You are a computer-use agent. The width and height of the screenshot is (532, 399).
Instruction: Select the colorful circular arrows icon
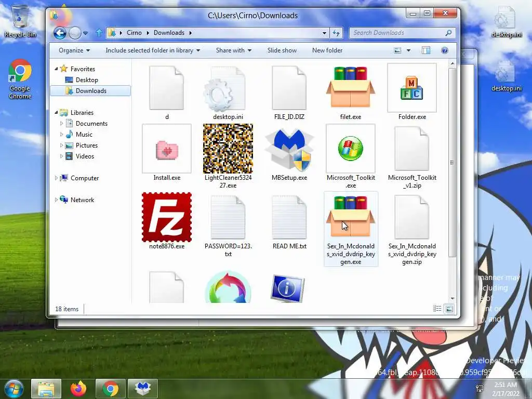point(228,287)
